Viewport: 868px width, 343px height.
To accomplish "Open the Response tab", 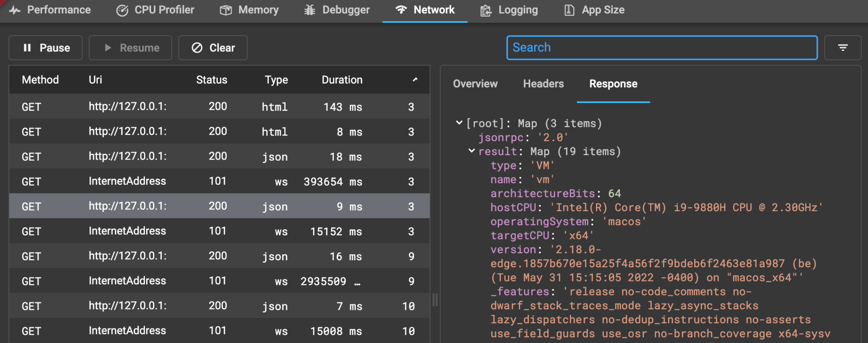I will click(x=613, y=84).
